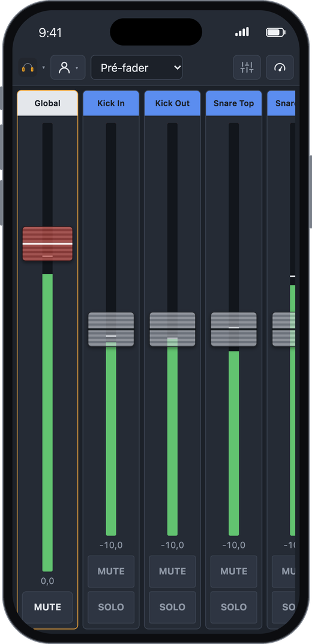Open the gauge meter icon
Viewport: 312px width, 644px height.
pyautogui.click(x=280, y=67)
